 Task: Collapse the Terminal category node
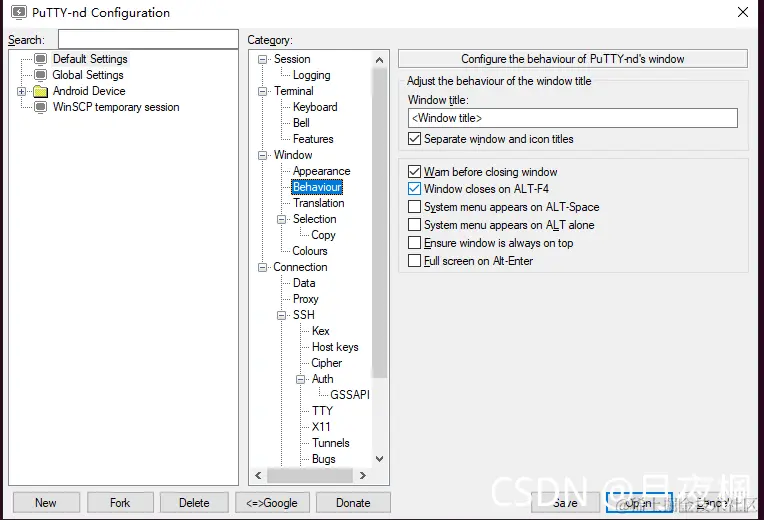click(x=263, y=92)
